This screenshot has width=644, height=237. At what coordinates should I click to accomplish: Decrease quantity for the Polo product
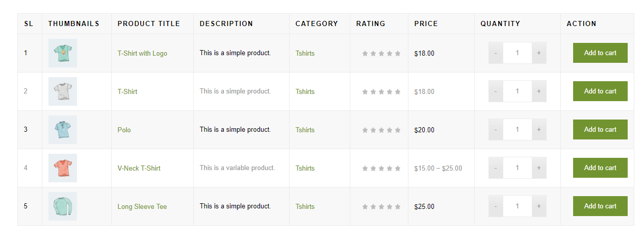[496, 130]
